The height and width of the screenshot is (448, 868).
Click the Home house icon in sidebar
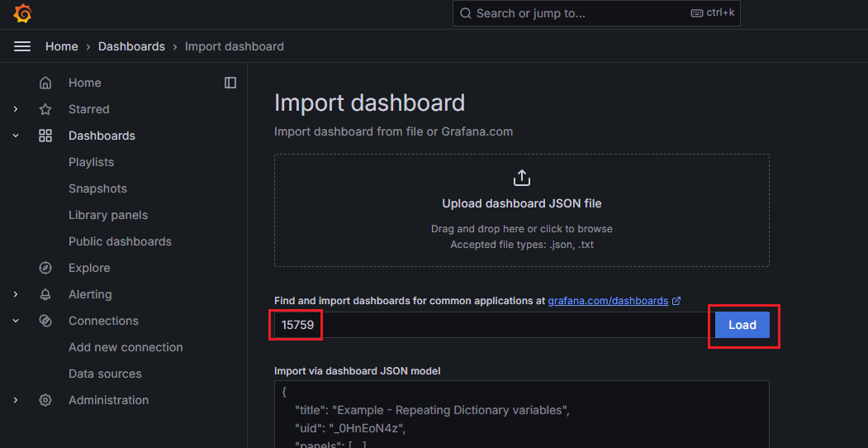pos(45,83)
